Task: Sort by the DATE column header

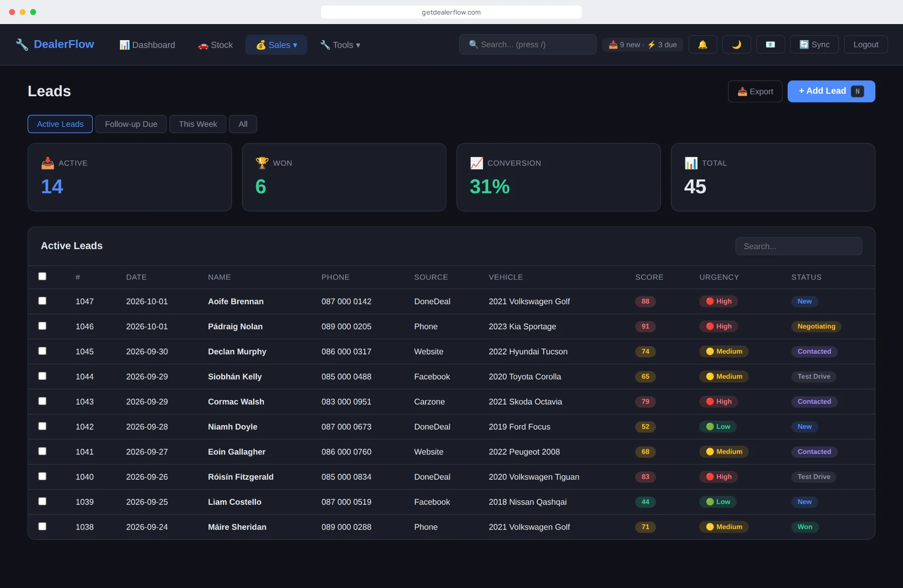Action: 136,277
